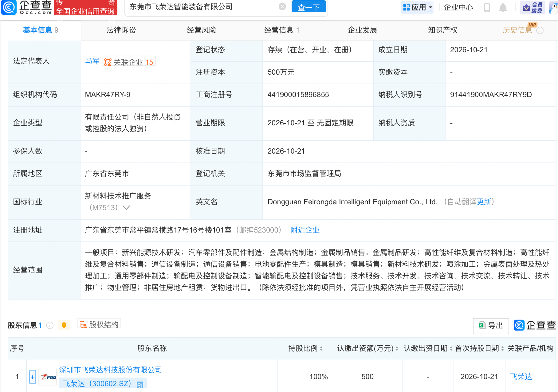Click the related-companies icon next to 马军
The width and height of the screenshot is (558, 392).
click(108, 62)
